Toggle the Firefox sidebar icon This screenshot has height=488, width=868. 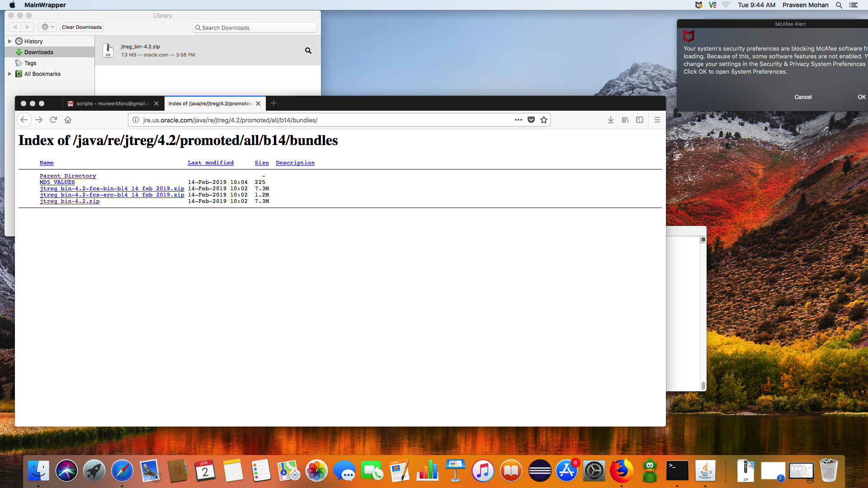[640, 120]
